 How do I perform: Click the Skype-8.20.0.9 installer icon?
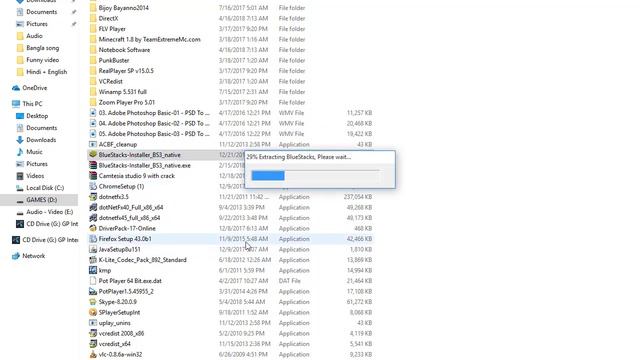click(93, 302)
